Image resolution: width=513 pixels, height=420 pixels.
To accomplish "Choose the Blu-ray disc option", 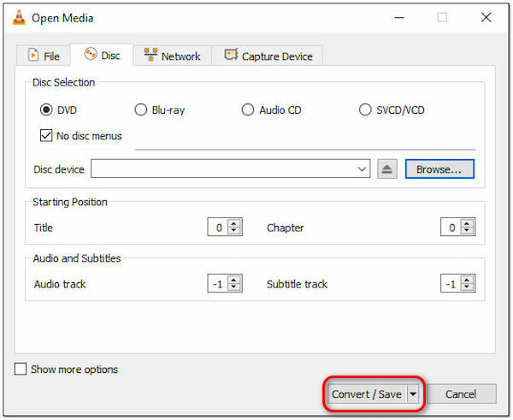I will click(141, 109).
